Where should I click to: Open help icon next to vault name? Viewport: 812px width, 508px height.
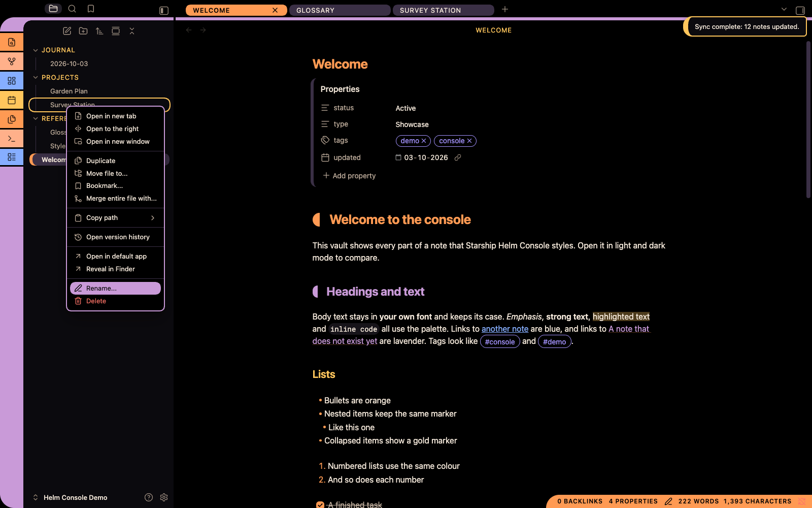click(149, 497)
